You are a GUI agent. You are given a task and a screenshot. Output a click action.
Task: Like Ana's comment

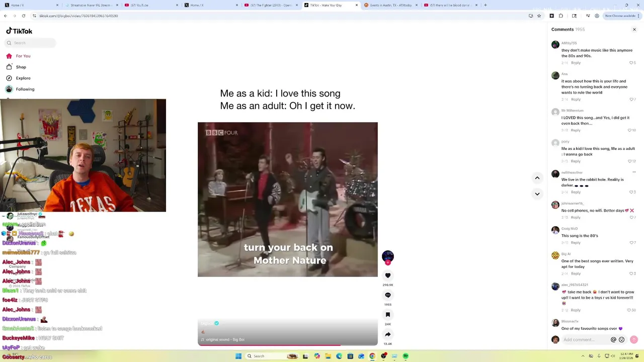[x=632, y=100]
